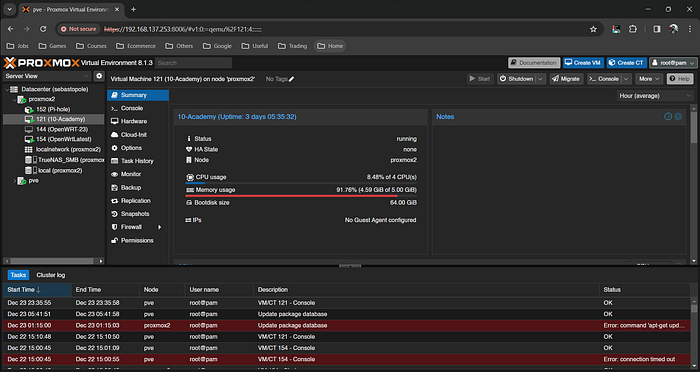The image size is (700, 372).
Task: Open the Notes settings gear icon
Action: (x=678, y=117)
